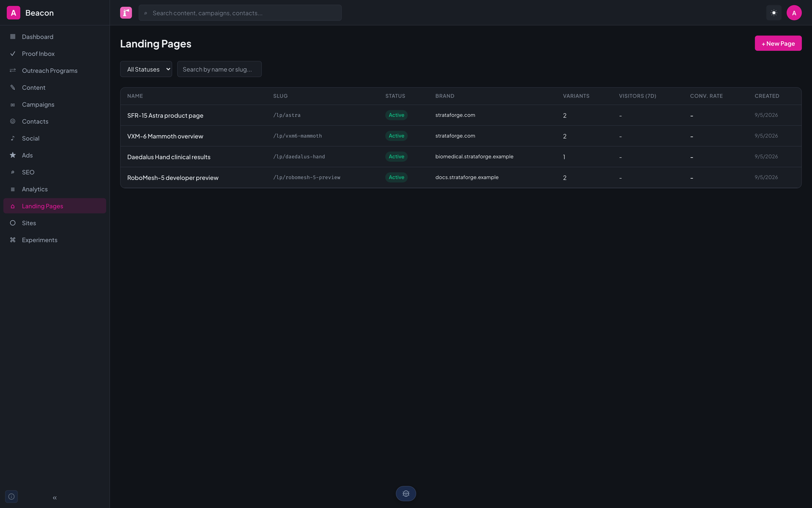
Task: Click the /lp/vxm6-mammoth slug
Action: 298,136
